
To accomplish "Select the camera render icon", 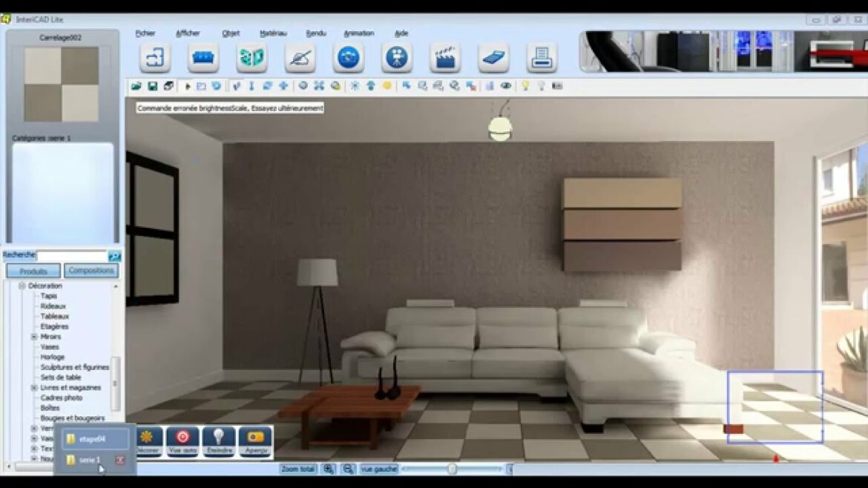I will pos(348,57).
